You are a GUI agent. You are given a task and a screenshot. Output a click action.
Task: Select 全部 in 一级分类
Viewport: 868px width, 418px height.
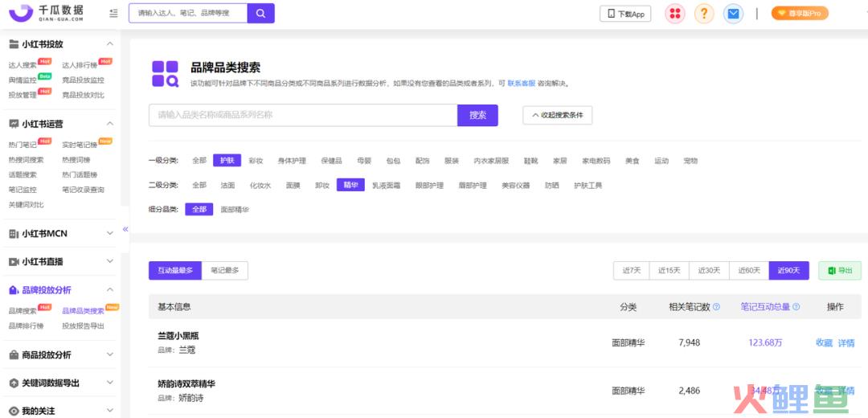(199, 161)
